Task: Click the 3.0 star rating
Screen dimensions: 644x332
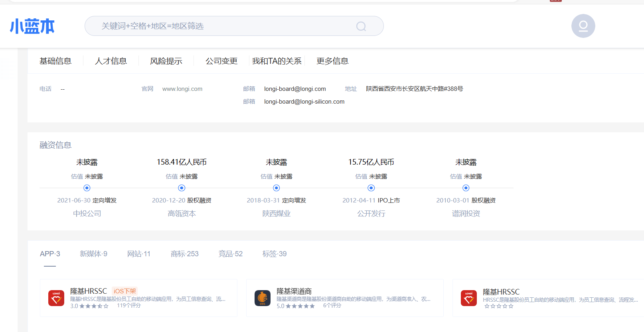Action: pos(89,306)
